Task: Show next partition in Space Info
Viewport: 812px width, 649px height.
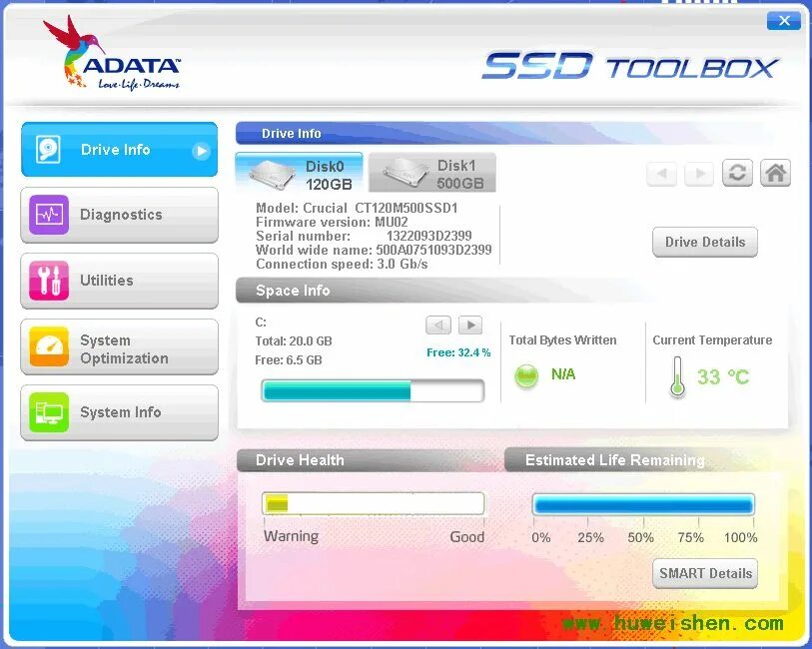Action: coord(470,325)
